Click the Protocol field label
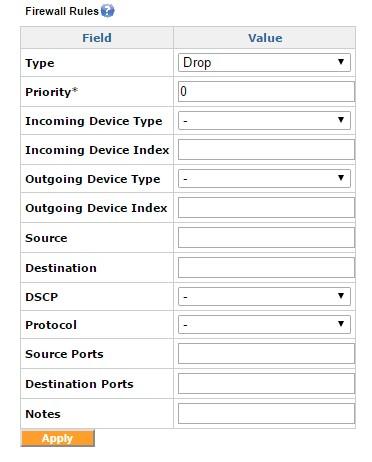The height and width of the screenshot is (462, 372). pos(51,325)
